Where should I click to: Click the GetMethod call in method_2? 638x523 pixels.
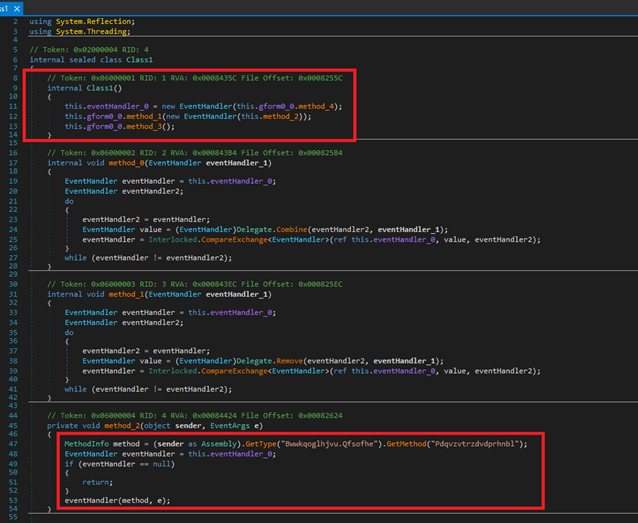pyautogui.click(x=406, y=444)
